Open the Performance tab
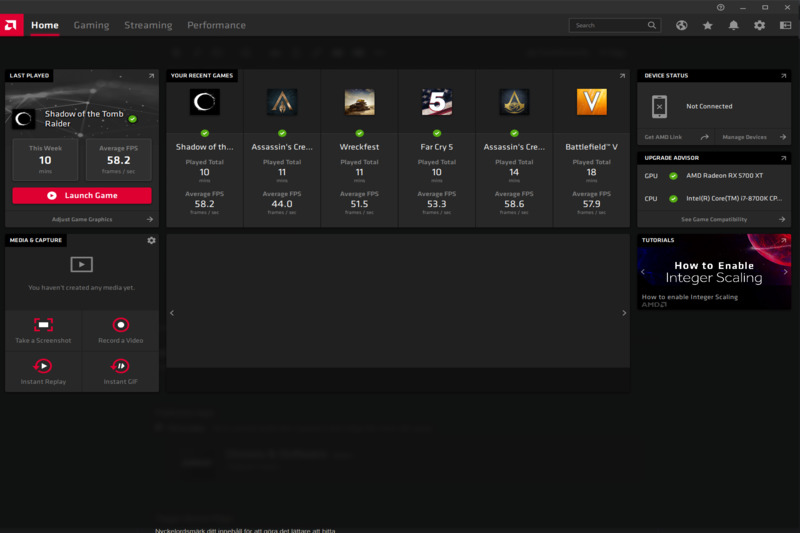Image resolution: width=800 pixels, height=533 pixels. 216,25
